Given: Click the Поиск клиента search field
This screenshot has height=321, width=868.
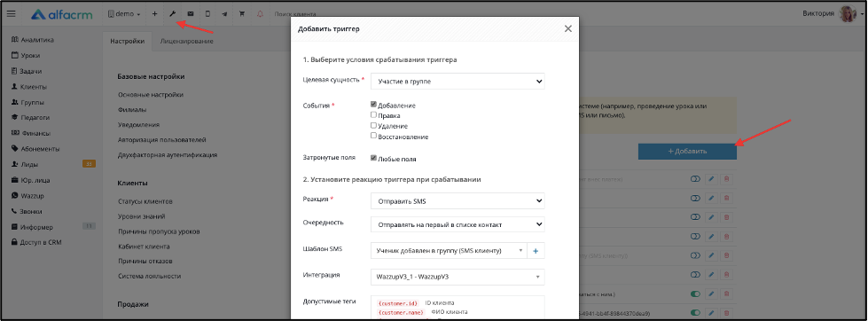Looking at the screenshot, I should pyautogui.click(x=295, y=14).
